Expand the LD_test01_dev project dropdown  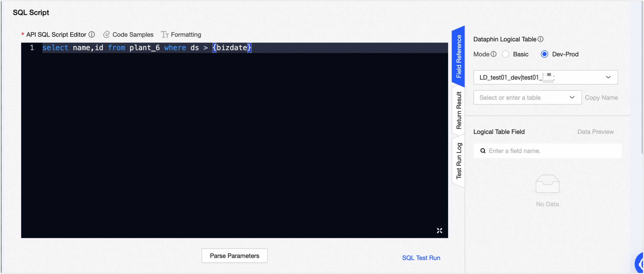click(545, 77)
